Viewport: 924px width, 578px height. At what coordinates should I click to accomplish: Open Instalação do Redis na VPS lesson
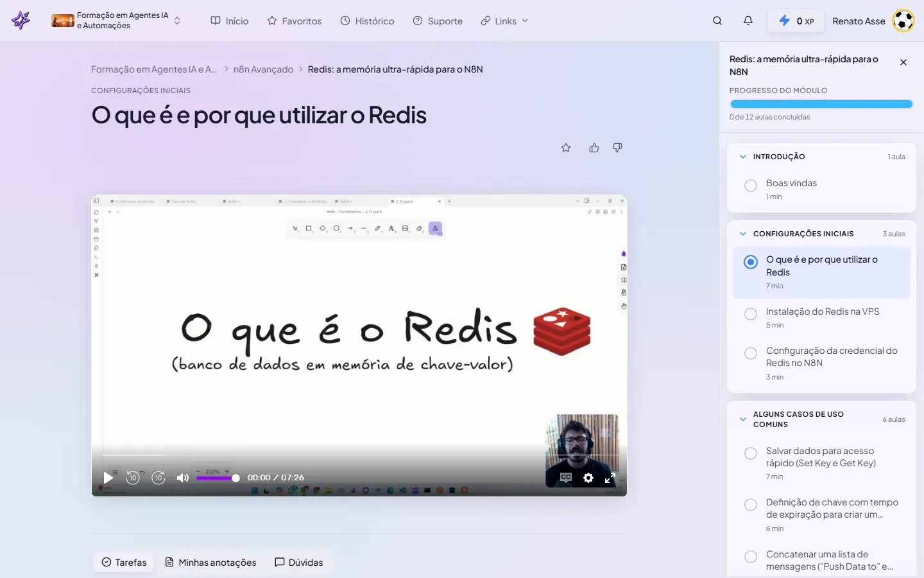(823, 311)
